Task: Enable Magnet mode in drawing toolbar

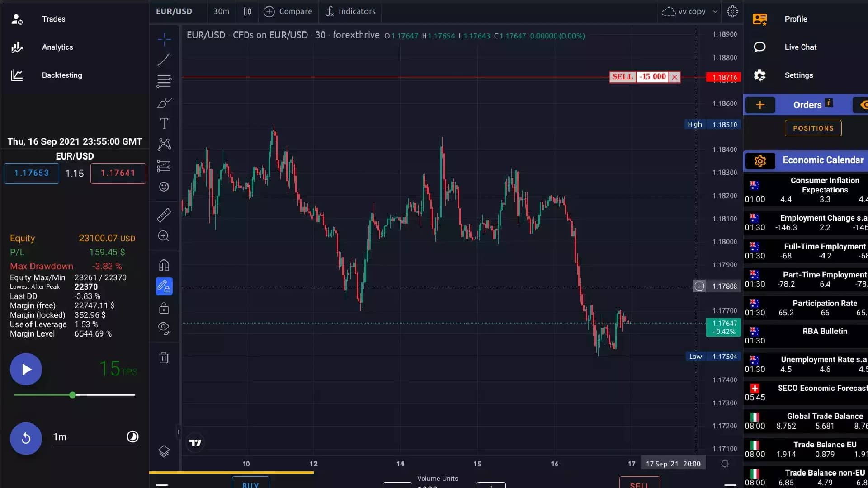Action: coord(164,265)
